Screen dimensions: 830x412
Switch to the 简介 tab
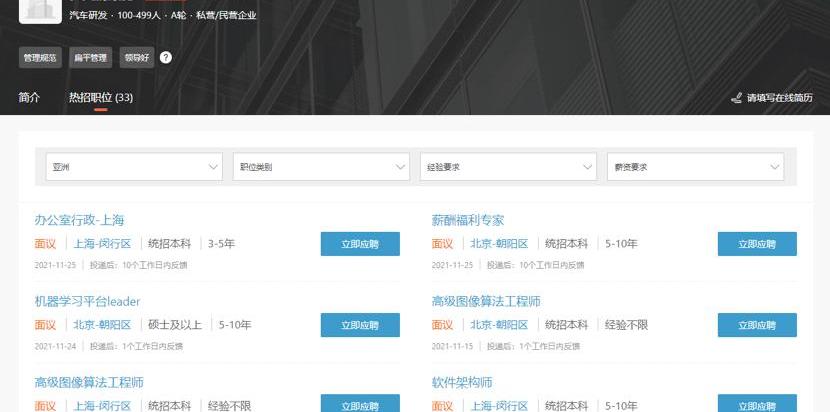point(29,97)
